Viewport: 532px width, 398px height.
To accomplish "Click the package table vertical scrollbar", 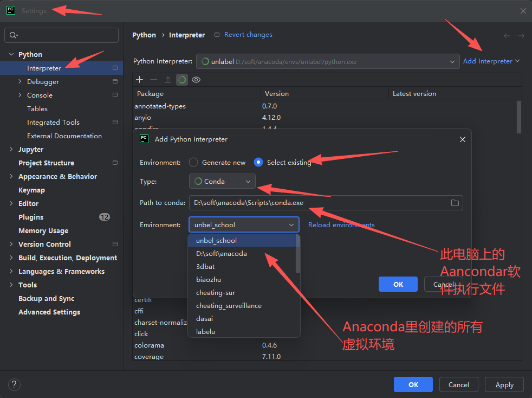I will (519, 117).
